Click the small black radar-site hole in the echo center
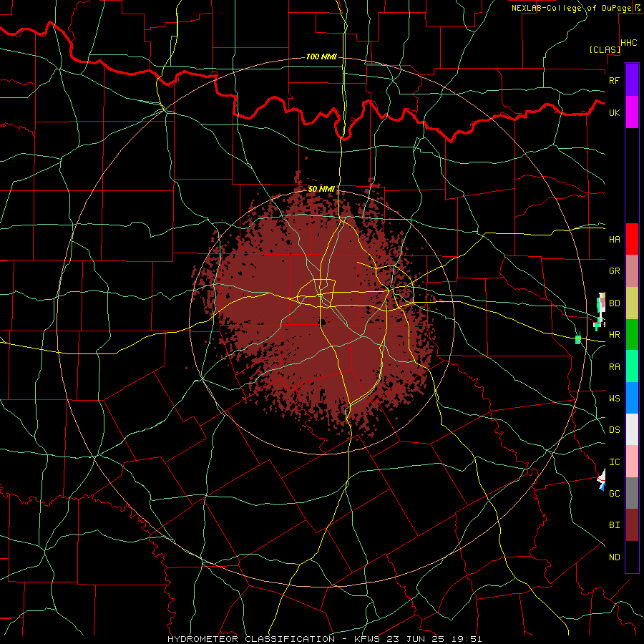The width and height of the screenshot is (644, 644). click(x=323, y=321)
